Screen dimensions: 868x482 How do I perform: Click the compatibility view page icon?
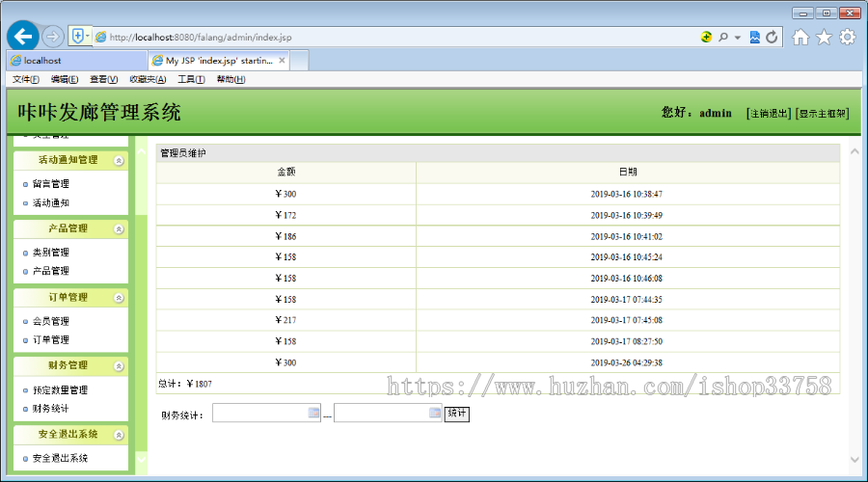pyautogui.click(x=754, y=37)
